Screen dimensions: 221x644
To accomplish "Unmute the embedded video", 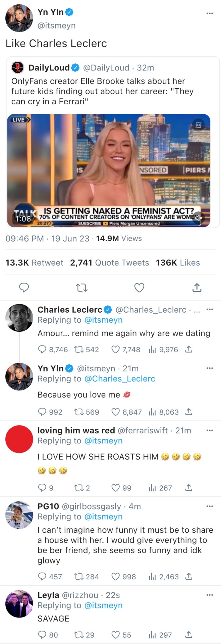I will [199, 218].
